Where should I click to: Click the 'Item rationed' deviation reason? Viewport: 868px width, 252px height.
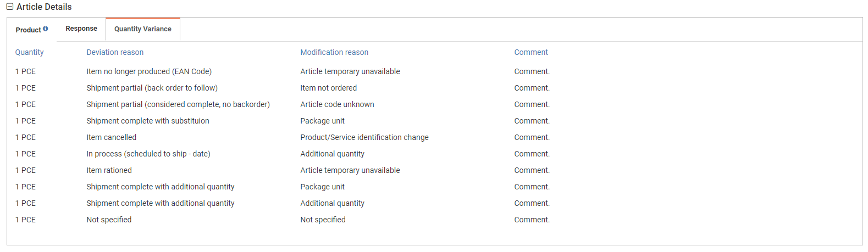coord(109,170)
